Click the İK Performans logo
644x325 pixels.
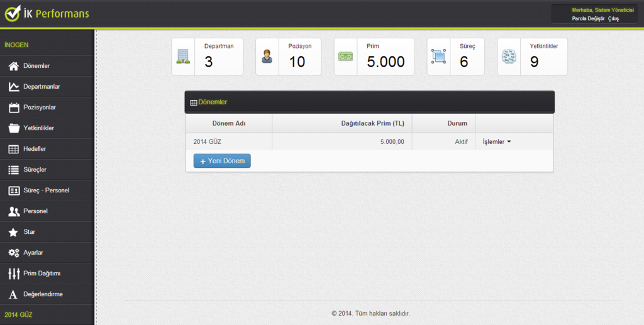(47, 14)
